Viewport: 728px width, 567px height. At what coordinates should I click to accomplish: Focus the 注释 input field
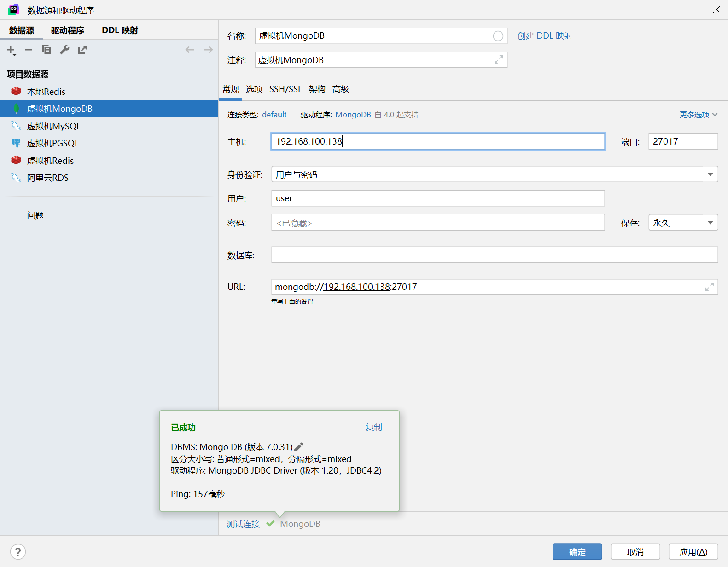[381, 60]
